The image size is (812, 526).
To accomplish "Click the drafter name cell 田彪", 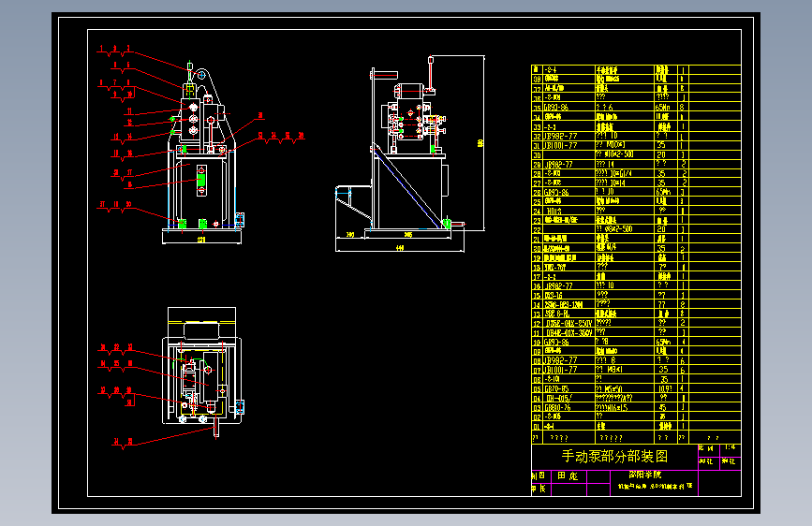I will (x=568, y=475).
